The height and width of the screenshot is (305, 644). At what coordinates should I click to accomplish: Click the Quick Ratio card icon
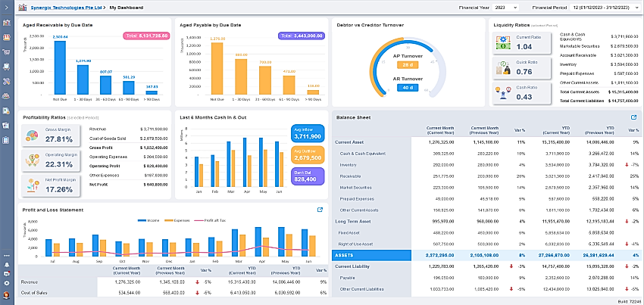[x=503, y=68]
